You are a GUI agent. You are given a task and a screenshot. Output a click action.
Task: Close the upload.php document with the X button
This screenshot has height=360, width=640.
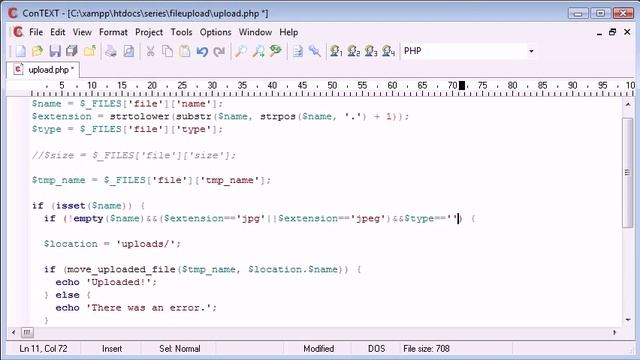pos(627,32)
